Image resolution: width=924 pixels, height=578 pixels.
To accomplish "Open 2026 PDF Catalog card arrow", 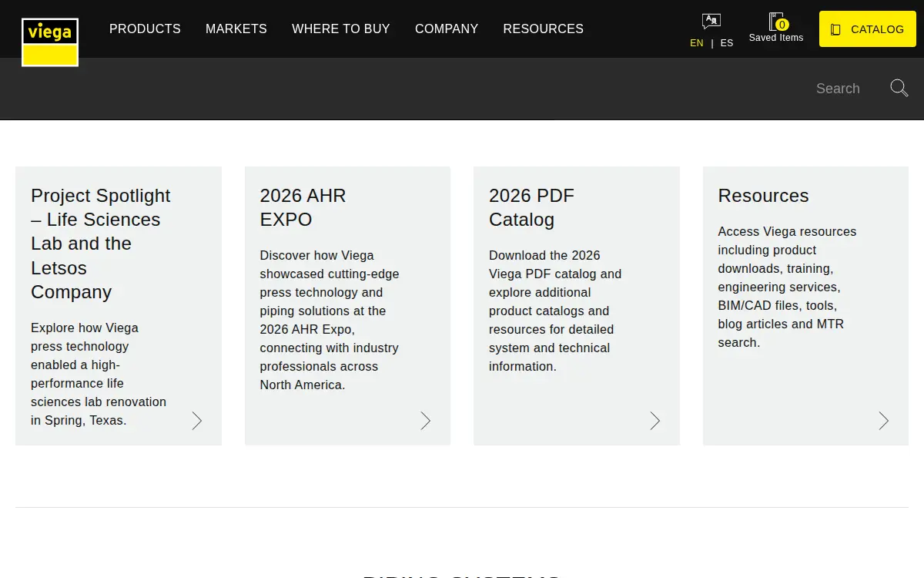I will tap(655, 420).
